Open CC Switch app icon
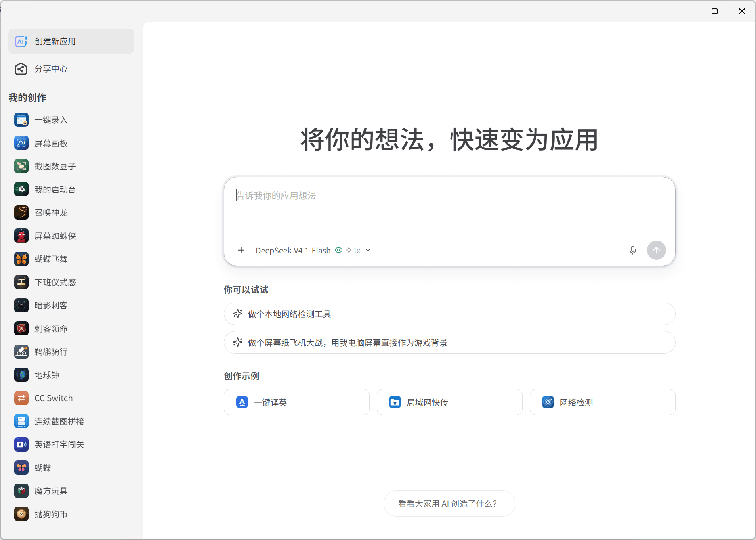Viewport: 756px width, 540px height. point(21,398)
